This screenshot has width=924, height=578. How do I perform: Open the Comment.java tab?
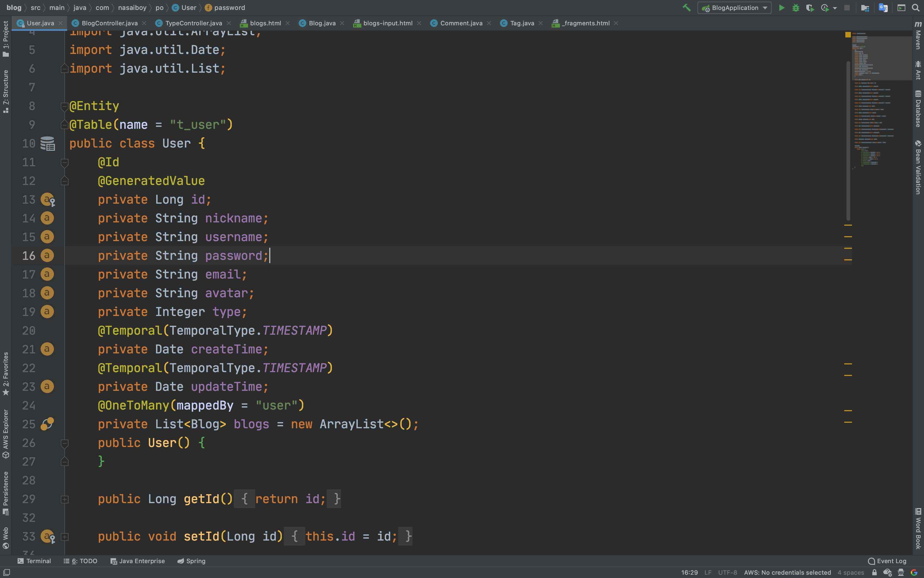click(x=461, y=23)
